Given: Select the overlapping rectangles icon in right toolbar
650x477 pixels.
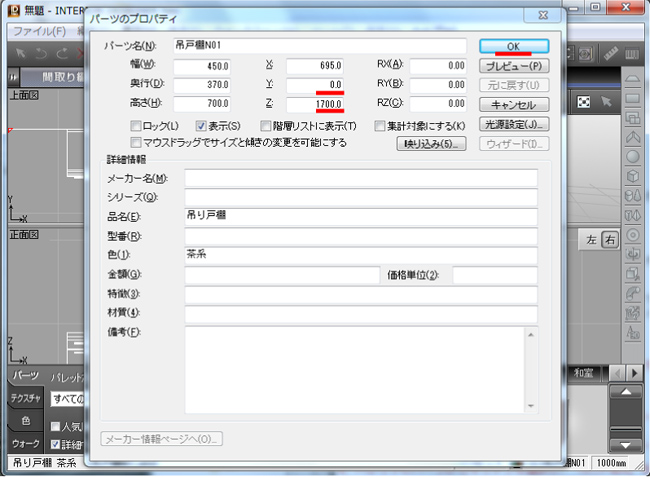Looking at the screenshot, I should tap(633, 117).
